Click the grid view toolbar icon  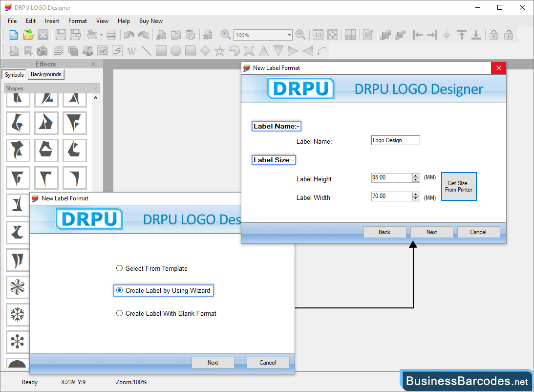[x=350, y=35]
